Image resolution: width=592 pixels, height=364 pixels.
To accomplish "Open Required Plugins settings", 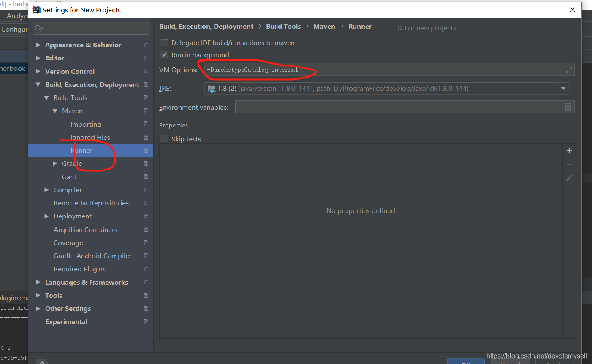I will [x=79, y=269].
